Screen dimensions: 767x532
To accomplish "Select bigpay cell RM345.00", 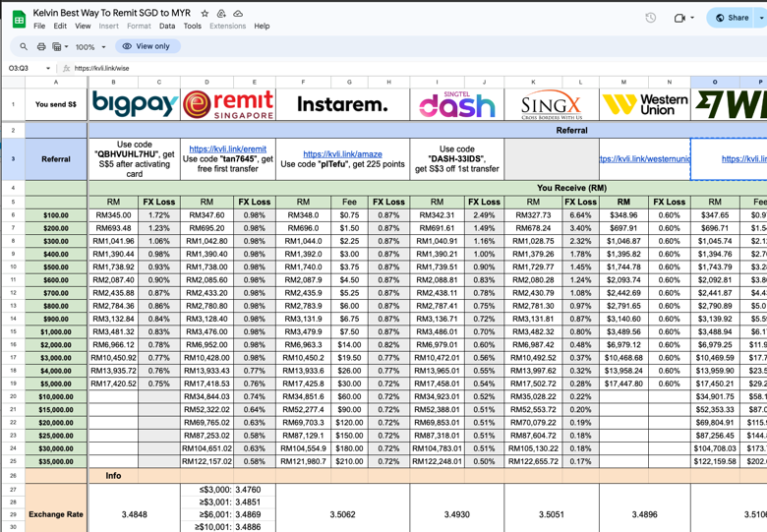I will [x=113, y=215].
